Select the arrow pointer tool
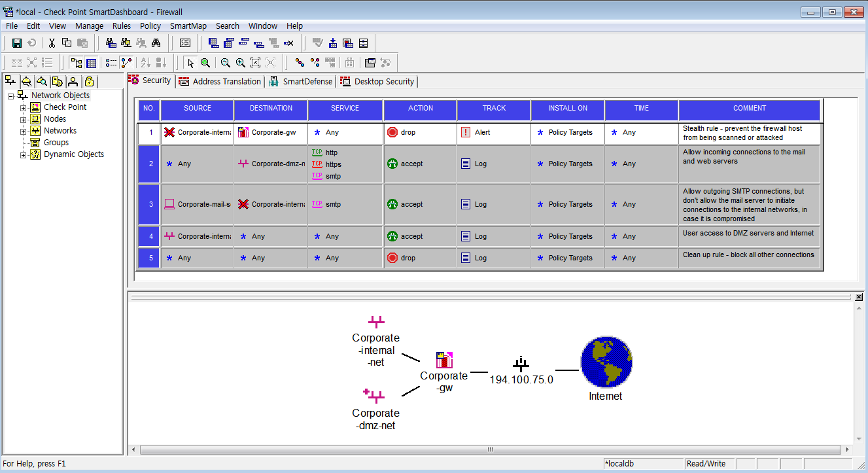 click(190, 63)
